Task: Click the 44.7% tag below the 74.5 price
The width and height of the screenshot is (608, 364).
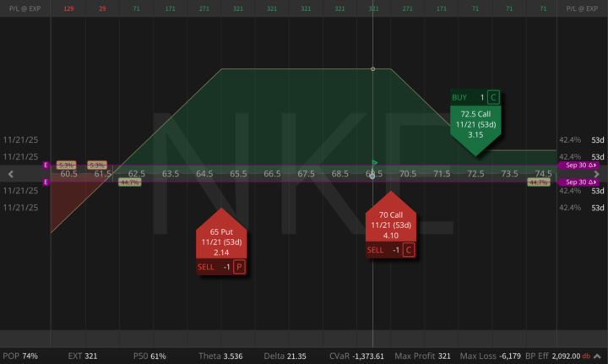Action: click(x=539, y=182)
